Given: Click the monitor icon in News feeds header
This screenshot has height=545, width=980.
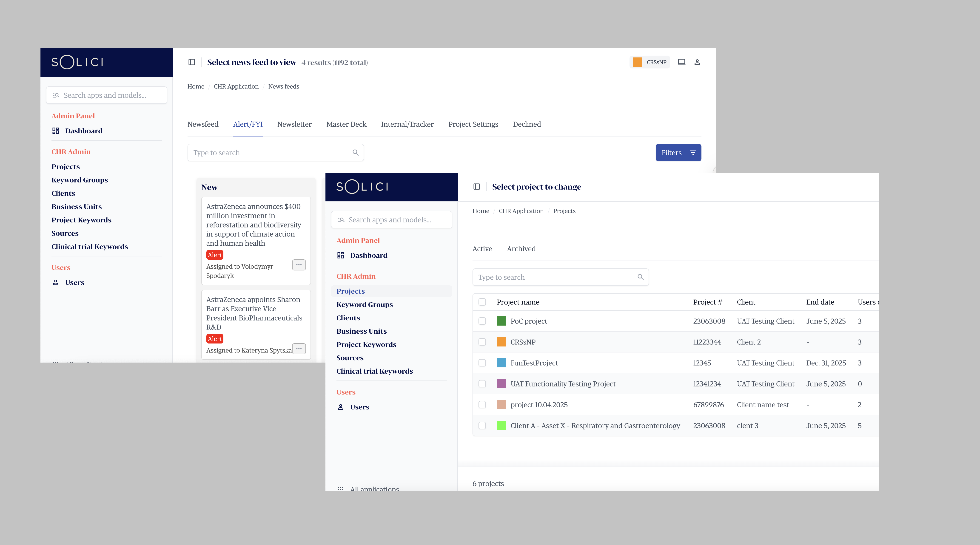Looking at the screenshot, I should coord(681,62).
